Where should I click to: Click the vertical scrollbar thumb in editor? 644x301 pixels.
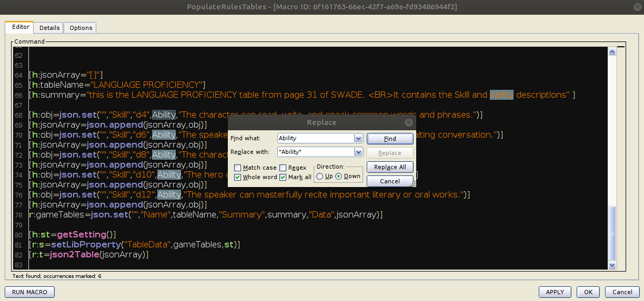click(x=612, y=233)
